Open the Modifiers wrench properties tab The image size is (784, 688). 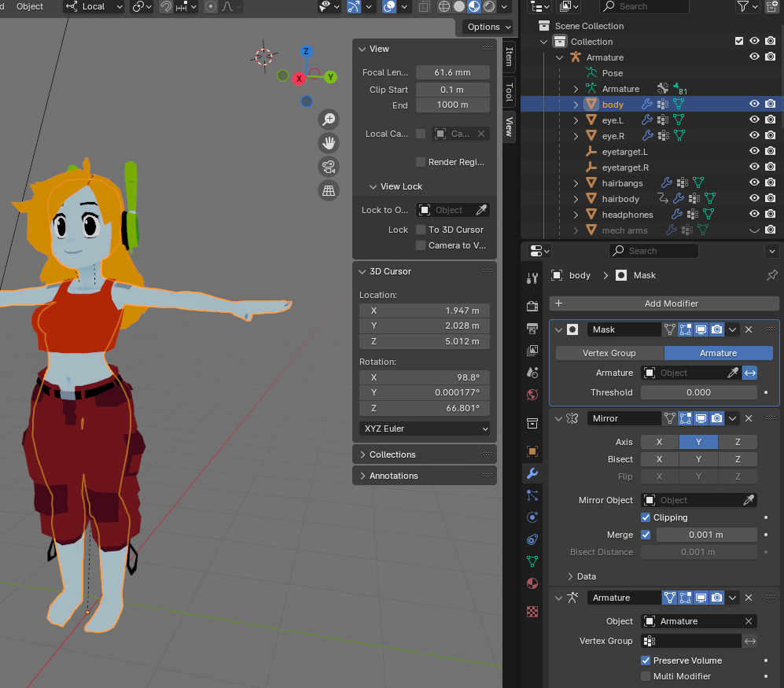click(532, 473)
